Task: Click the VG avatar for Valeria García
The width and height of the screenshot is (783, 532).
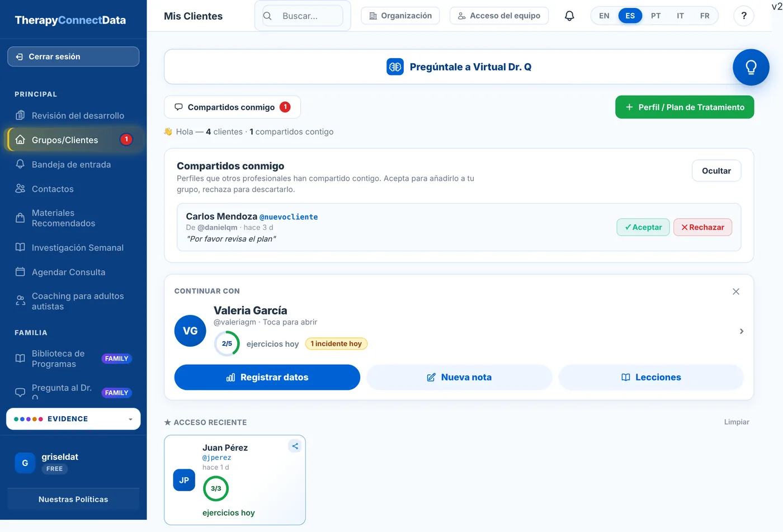Action: tap(190, 331)
